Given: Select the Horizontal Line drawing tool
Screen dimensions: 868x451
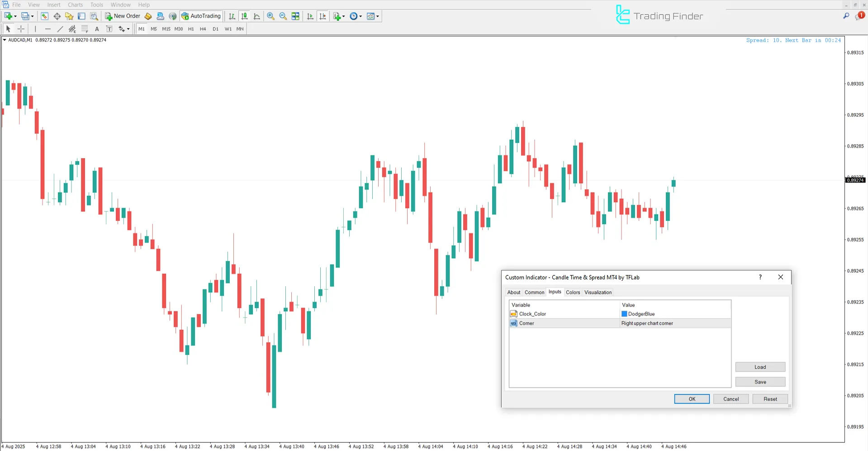Looking at the screenshot, I should (47, 29).
